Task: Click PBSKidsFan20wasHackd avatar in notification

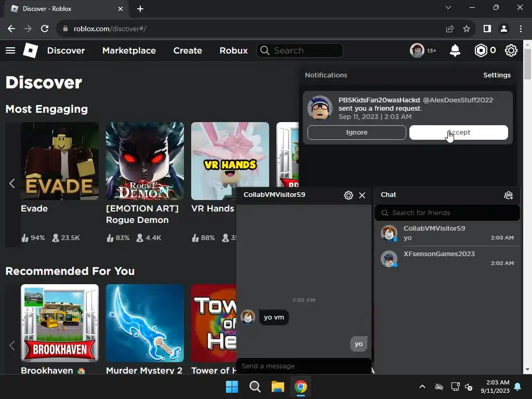Action: coord(320,108)
